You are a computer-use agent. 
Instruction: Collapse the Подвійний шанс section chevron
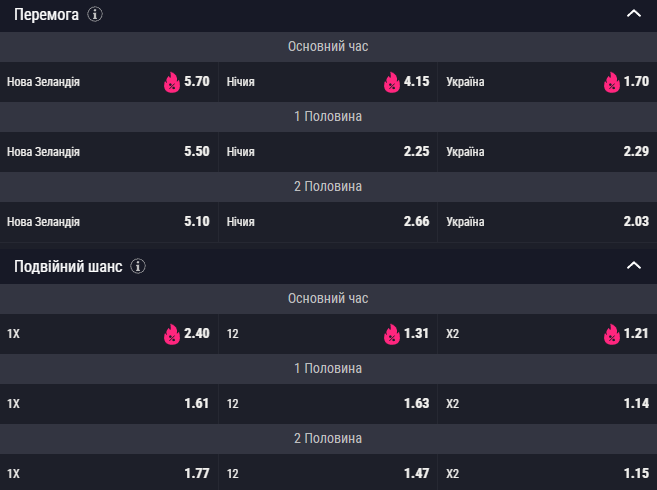634,265
